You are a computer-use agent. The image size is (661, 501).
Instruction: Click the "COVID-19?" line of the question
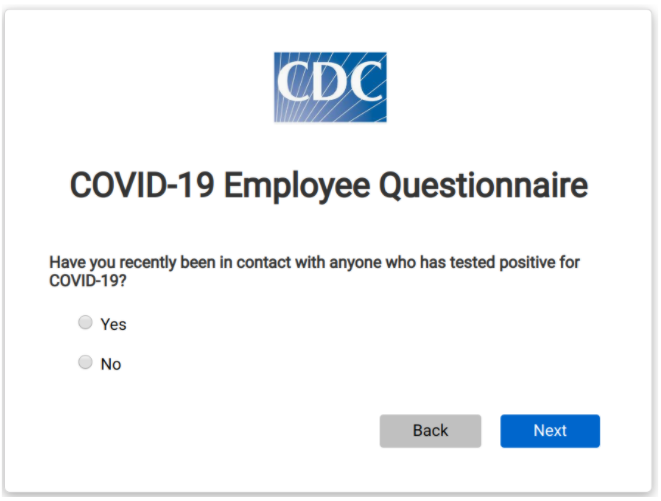pyautogui.click(x=88, y=280)
